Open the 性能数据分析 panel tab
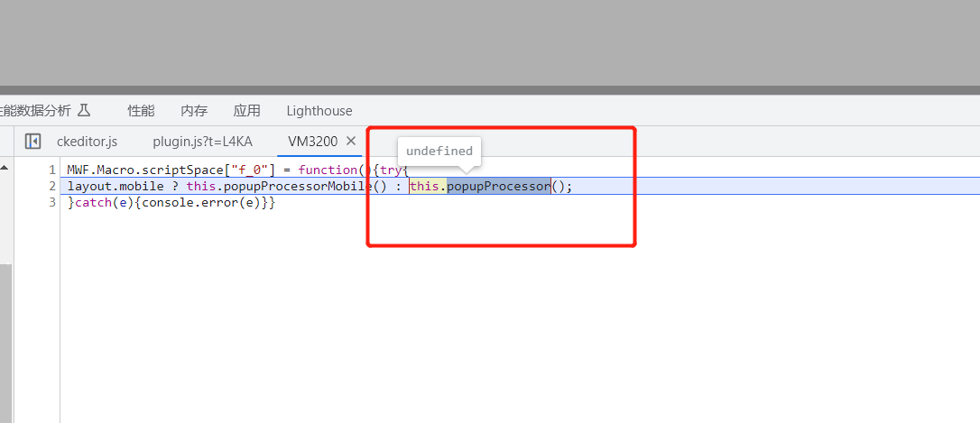Viewport: 980px width, 423px height. [x=35, y=111]
